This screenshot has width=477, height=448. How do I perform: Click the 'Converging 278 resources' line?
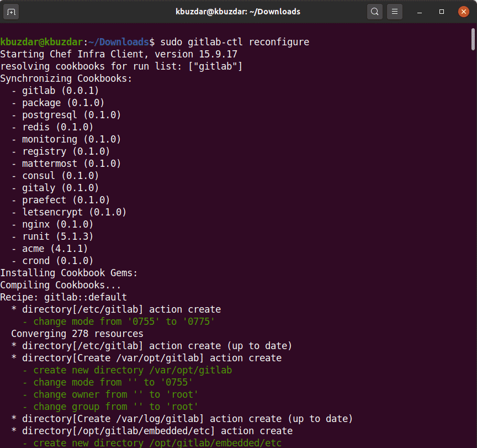coord(77,334)
